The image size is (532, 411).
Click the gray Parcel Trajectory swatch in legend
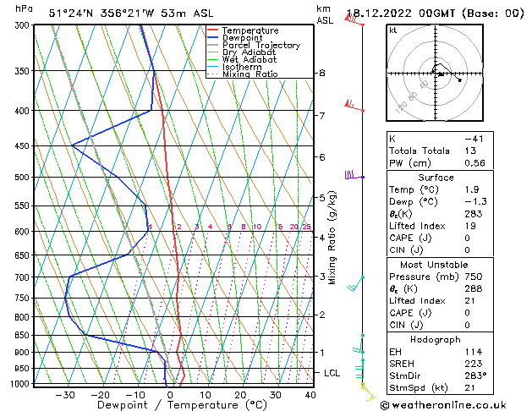pyautogui.click(x=213, y=45)
